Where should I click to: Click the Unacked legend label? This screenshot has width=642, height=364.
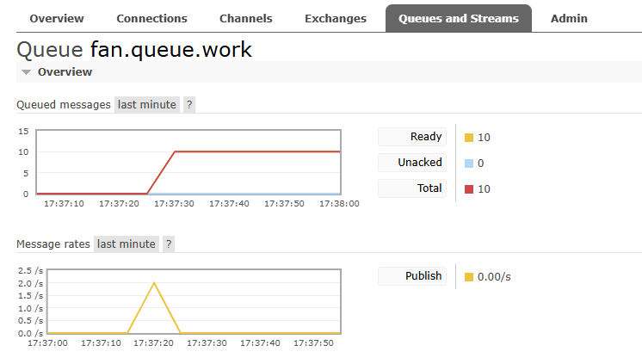[412, 163]
